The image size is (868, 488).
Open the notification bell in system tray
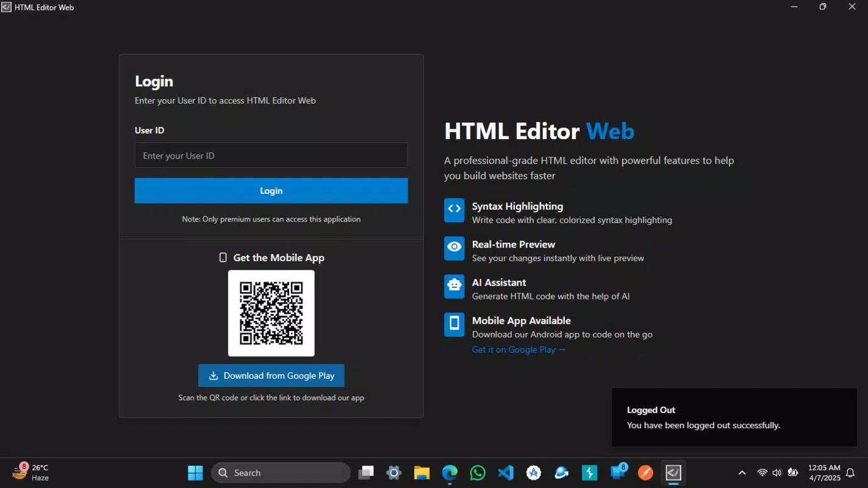point(850,473)
